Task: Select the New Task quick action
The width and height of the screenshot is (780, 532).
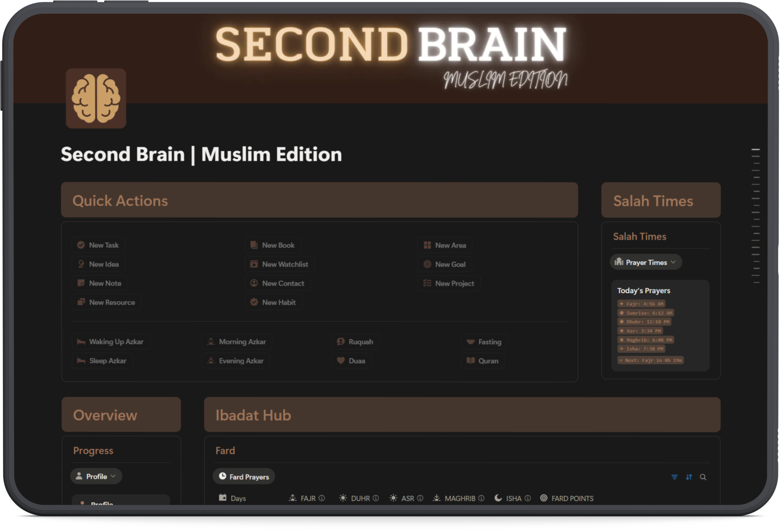Action: pyautogui.click(x=98, y=245)
